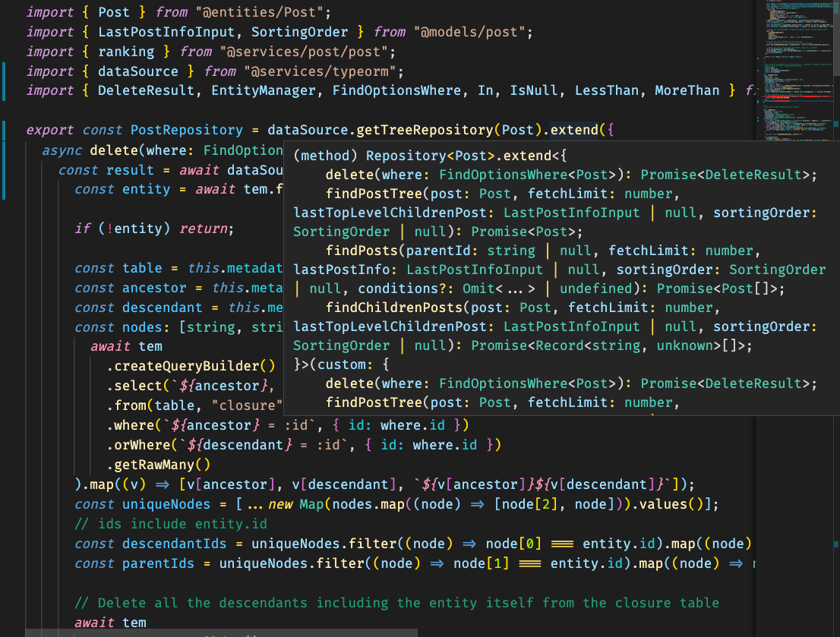Click "delete" in the async method declaration
Viewport: 840px width, 637px height.
(x=114, y=150)
